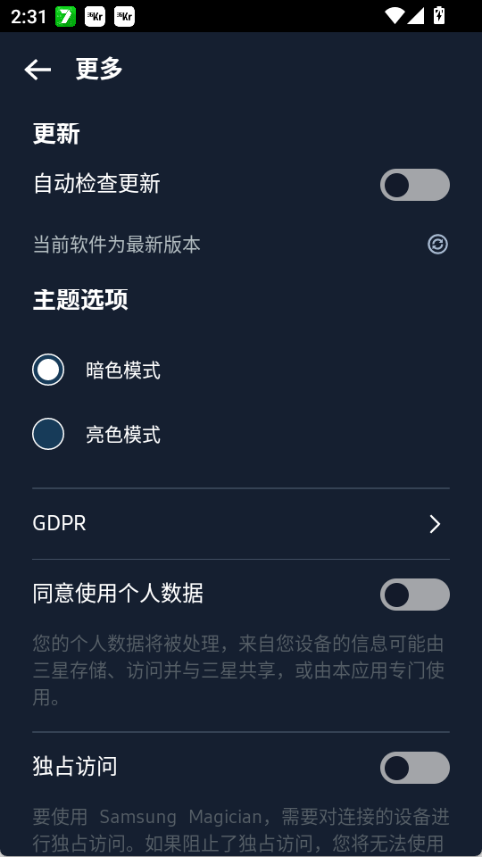Image resolution: width=482 pixels, height=857 pixels.
Task: Tap the second 36Kr status bar icon
Action: [x=124, y=16]
